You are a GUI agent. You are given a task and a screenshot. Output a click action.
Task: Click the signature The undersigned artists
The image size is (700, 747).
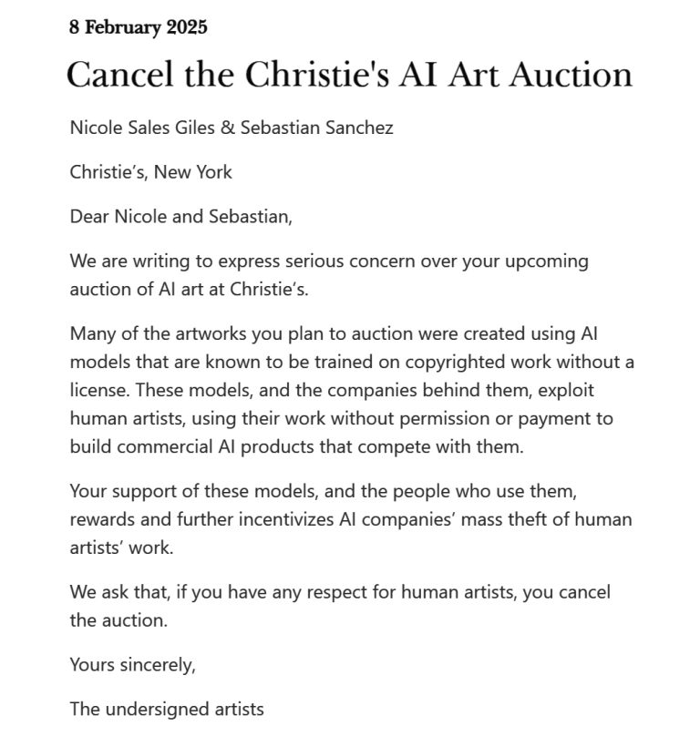(x=167, y=710)
